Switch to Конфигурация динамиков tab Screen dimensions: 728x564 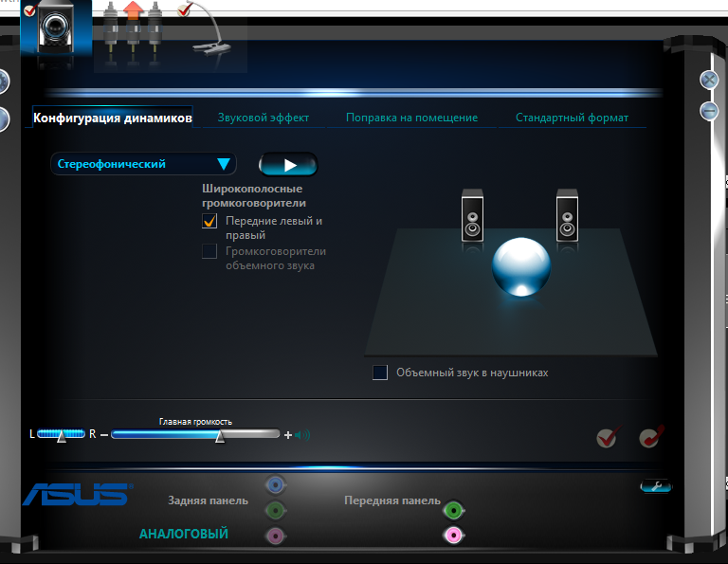coord(113,118)
